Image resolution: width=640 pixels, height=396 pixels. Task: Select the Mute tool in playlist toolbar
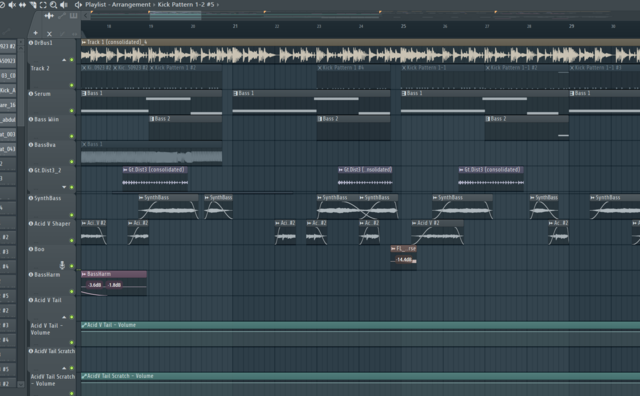pyautogui.click(x=12, y=5)
